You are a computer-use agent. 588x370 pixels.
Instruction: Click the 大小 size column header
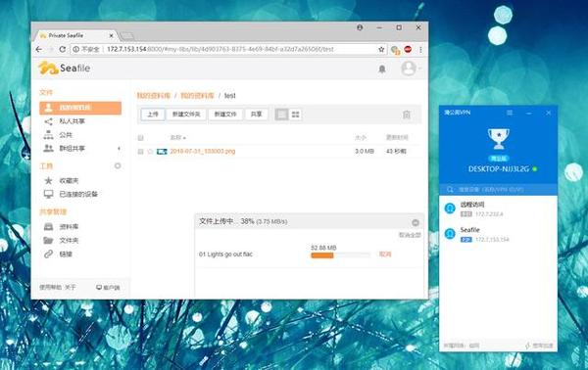point(361,138)
